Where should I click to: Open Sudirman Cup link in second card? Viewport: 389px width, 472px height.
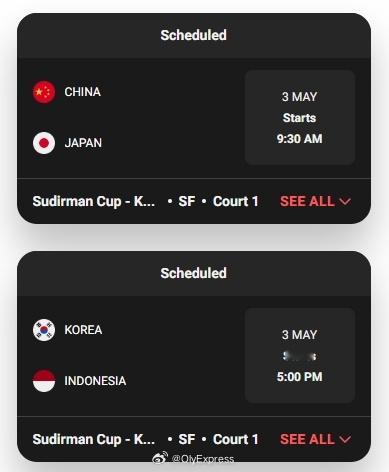[x=94, y=440]
